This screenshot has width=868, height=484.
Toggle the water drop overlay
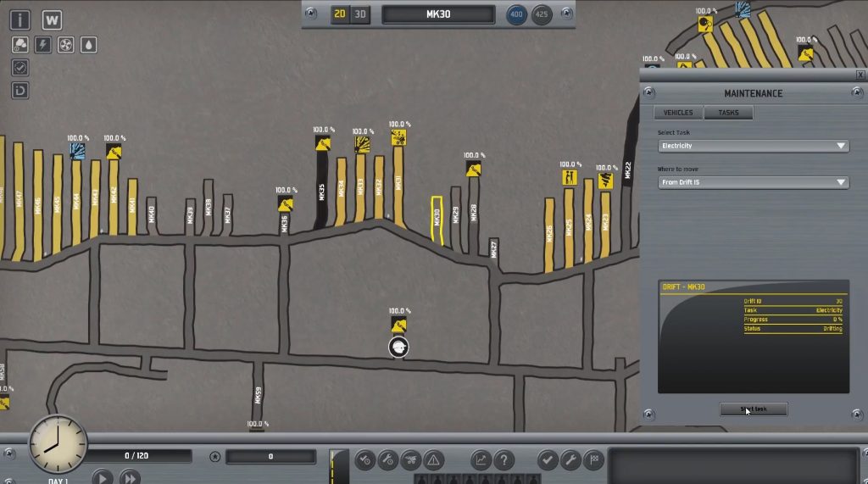pos(88,44)
